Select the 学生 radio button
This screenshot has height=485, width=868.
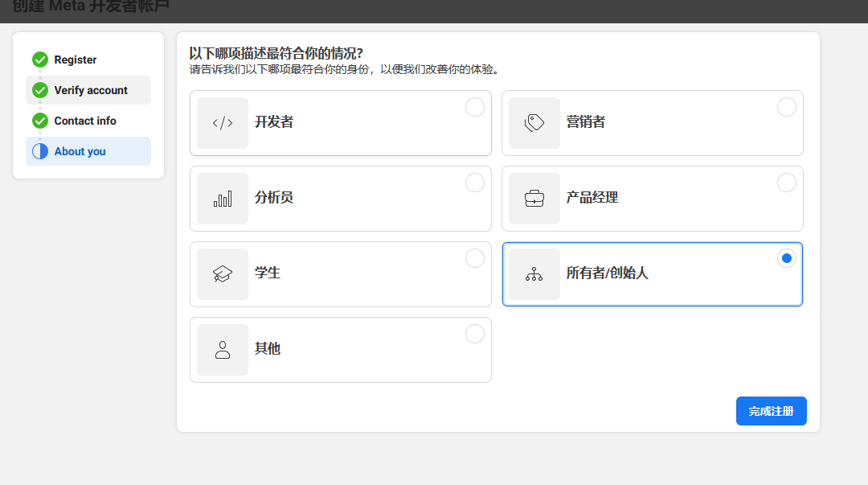474,258
